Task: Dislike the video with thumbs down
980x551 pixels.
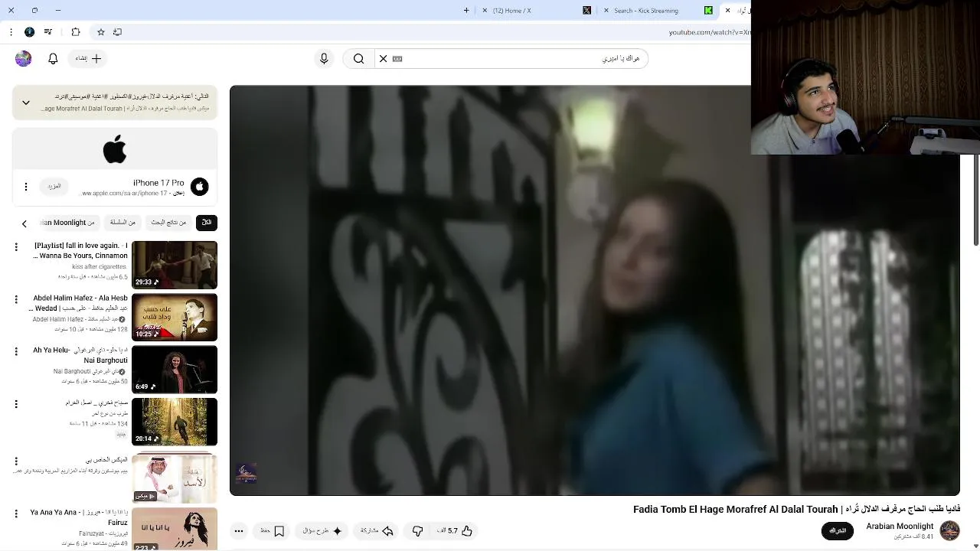Action: [417, 531]
